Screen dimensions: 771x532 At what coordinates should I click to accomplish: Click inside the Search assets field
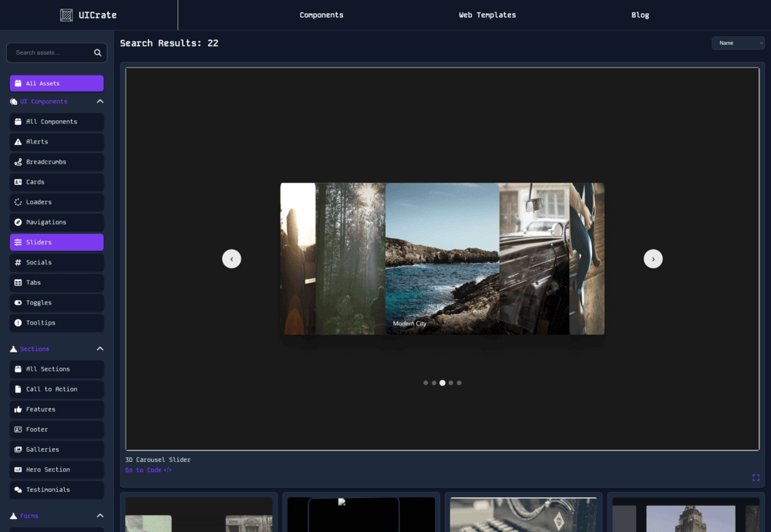(52, 52)
